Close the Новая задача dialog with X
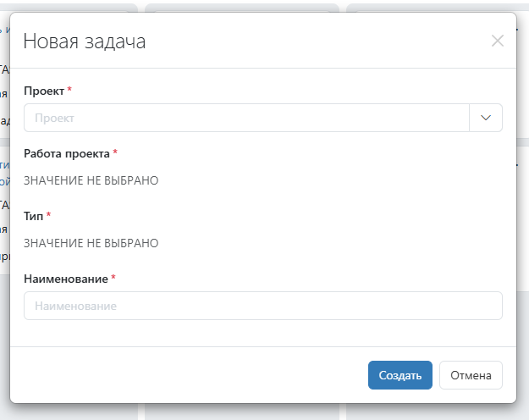 tap(498, 41)
